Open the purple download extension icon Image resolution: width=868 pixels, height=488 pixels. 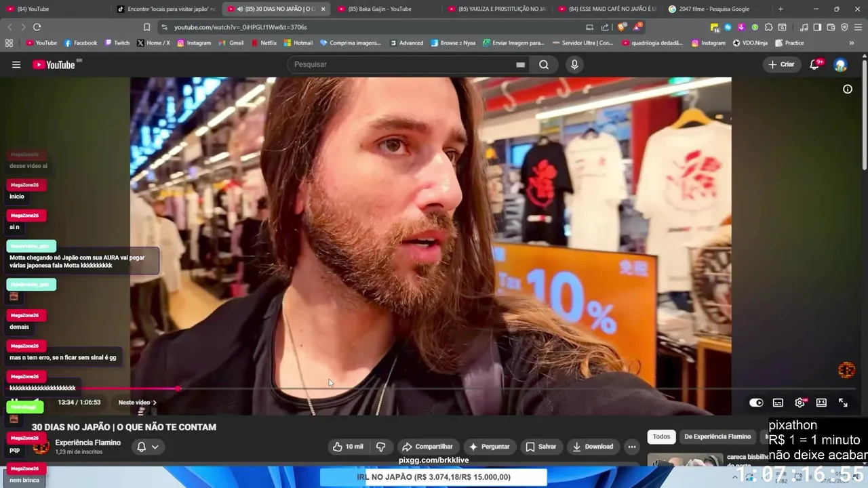coord(741,27)
